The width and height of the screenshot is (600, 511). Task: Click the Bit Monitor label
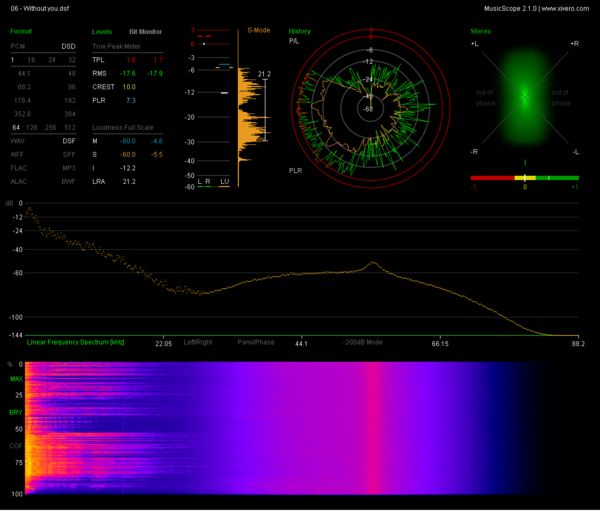click(145, 32)
